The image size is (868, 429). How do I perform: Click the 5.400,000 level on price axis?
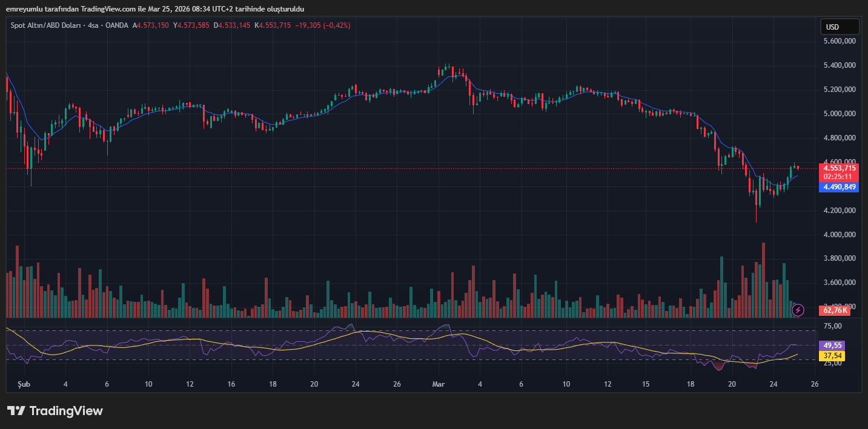click(x=839, y=65)
